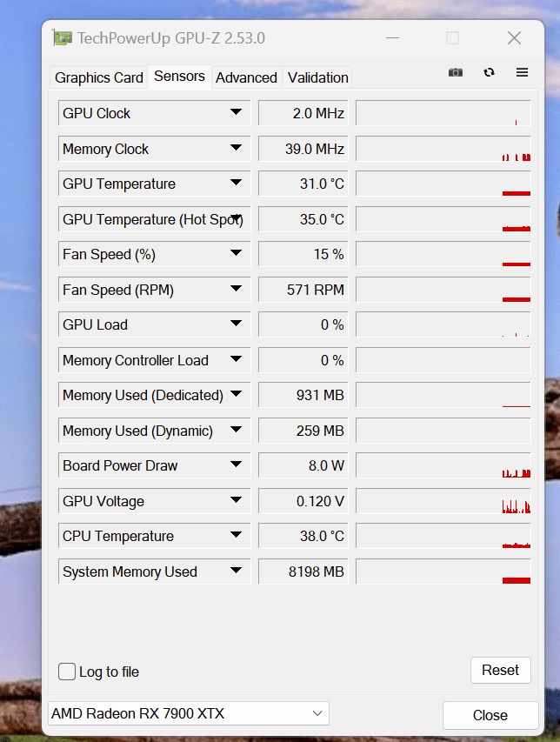Expand the System Memory Used dropdown
The width and height of the screenshot is (560, 742).
click(236, 571)
